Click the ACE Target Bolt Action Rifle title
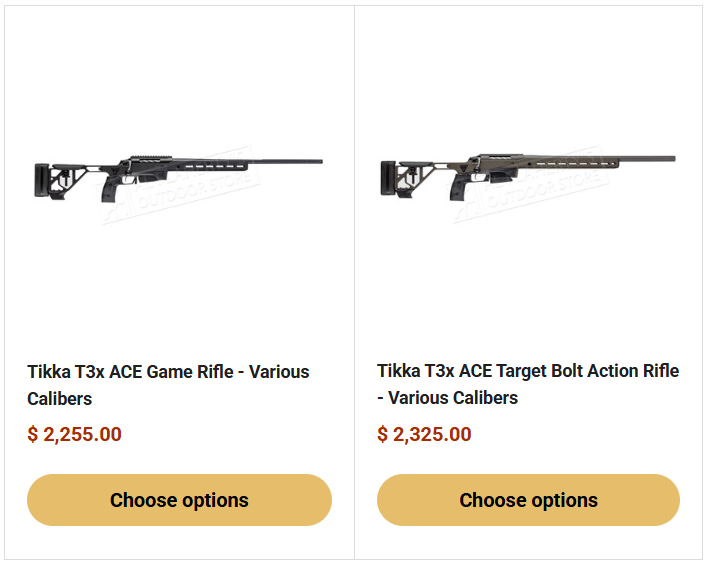This screenshot has height=563, width=706. click(527, 371)
